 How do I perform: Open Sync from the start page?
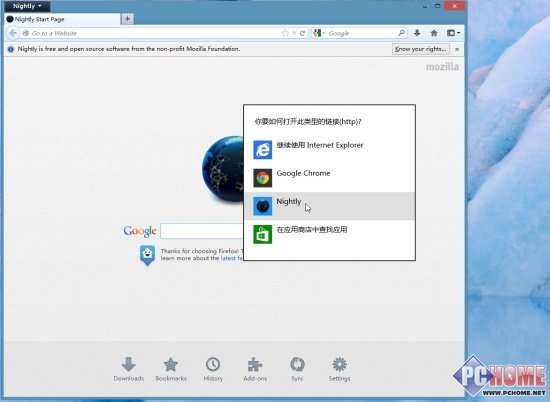297,369
